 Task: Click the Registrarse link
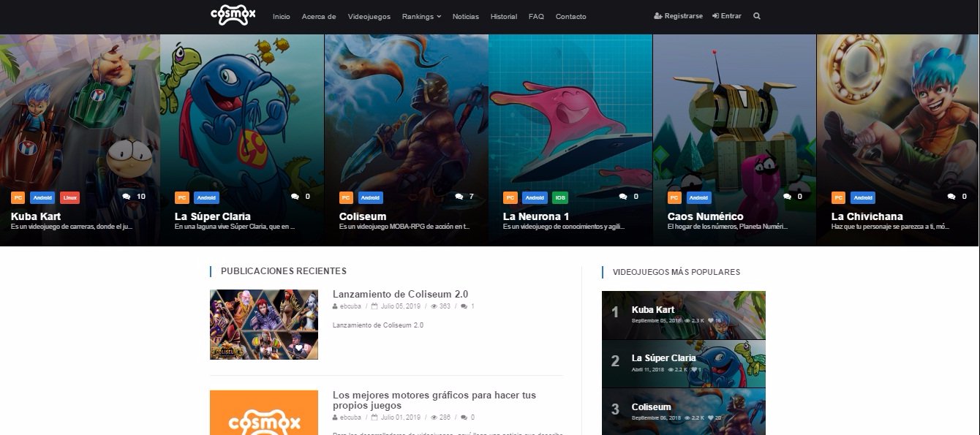(x=678, y=16)
